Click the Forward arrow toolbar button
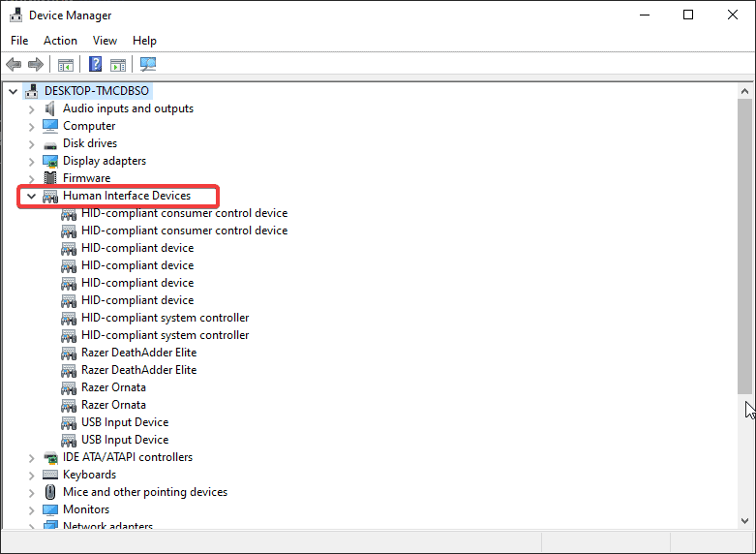The width and height of the screenshot is (756, 554). click(x=36, y=65)
